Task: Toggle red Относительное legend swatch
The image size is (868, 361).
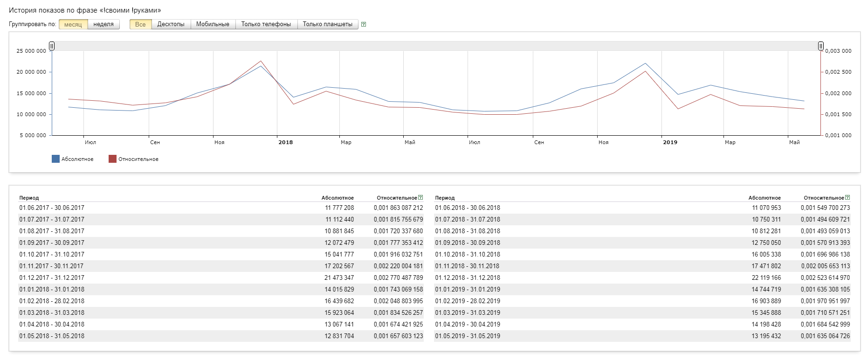Action: coord(112,159)
